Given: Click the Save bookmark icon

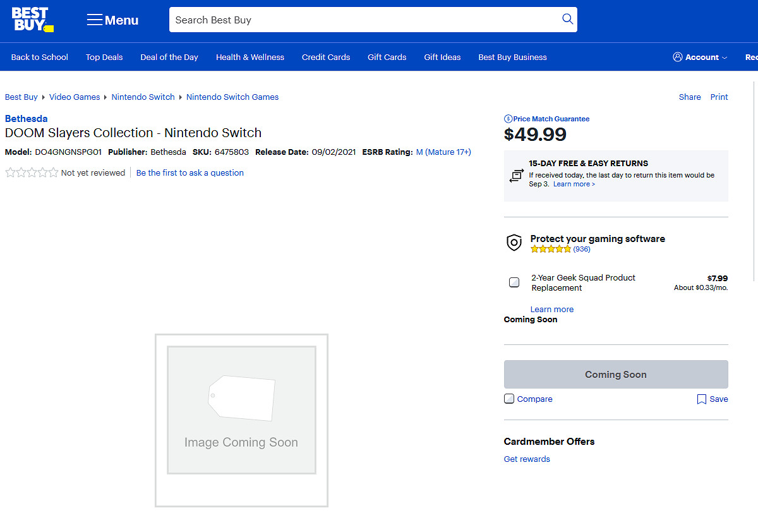Looking at the screenshot, I should [701, 399].
